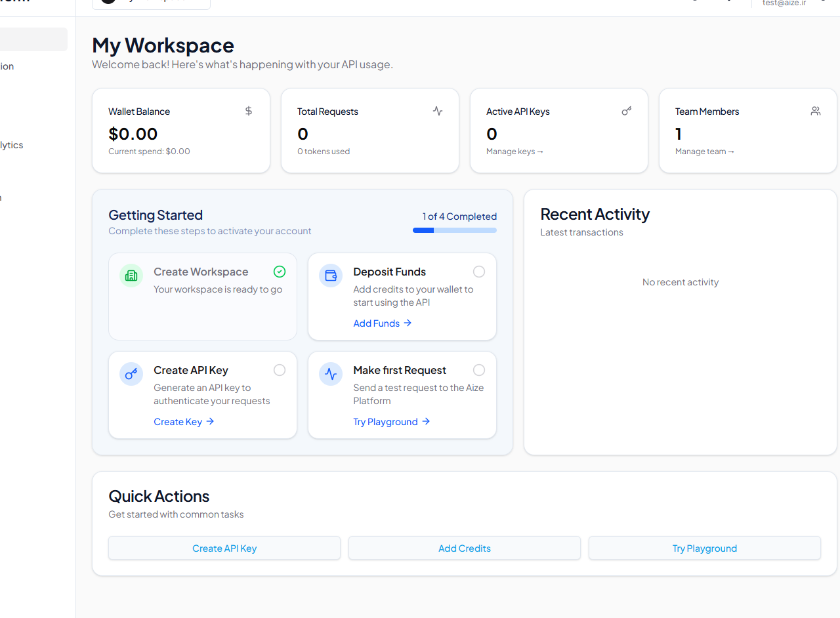Click the Getting Started progress bar

pyautogui.click(x=454, y=230)
